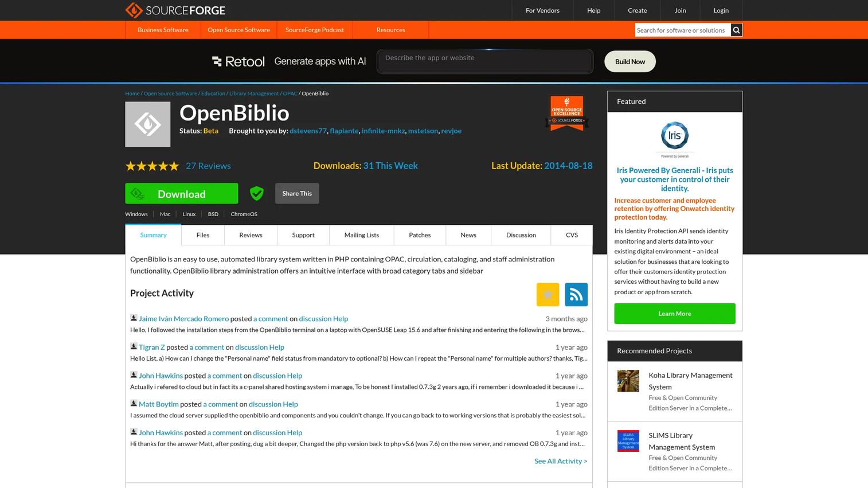Image resolution: width=868 pixels, height=488 pixels.
Task: Open the RSS feed icon
Action: click(576, 295)
